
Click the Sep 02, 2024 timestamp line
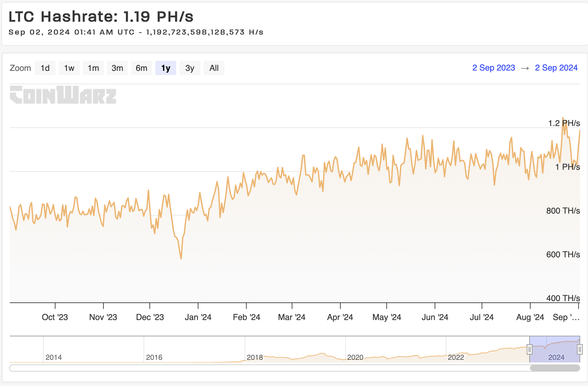[x=136, y=32]
